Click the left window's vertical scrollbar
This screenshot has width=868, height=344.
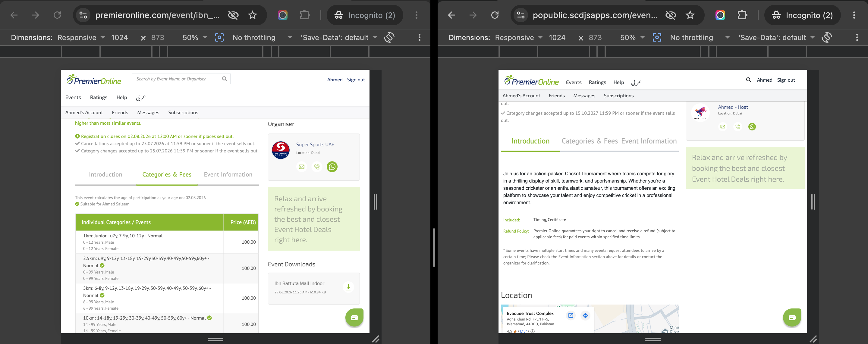[434, 248]
